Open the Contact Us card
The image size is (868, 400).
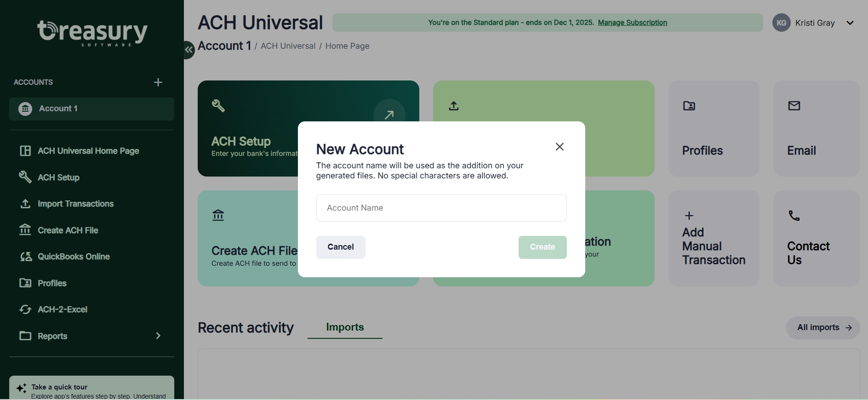(817, 239)
